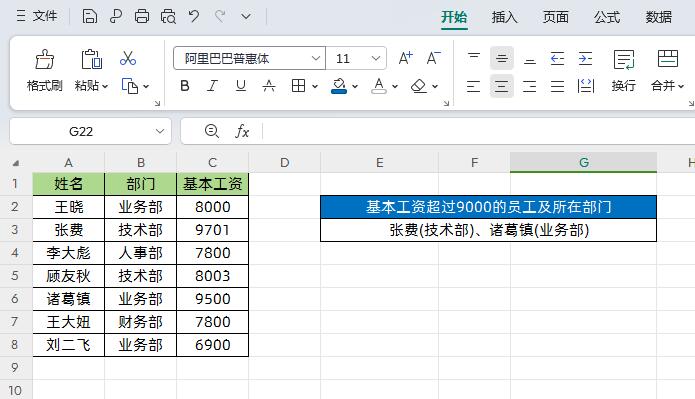
Task: Click the 换行 wrap text button
Action: tap(624, 70)
